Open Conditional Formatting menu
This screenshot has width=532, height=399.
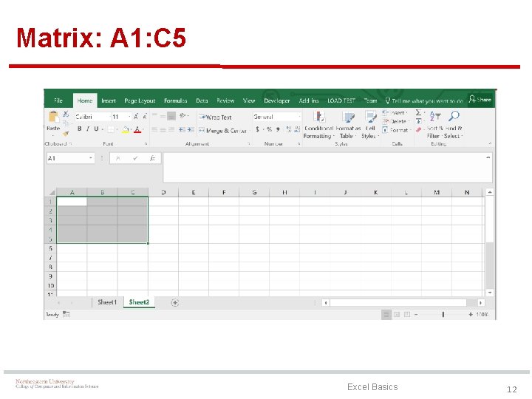(318, 125)
